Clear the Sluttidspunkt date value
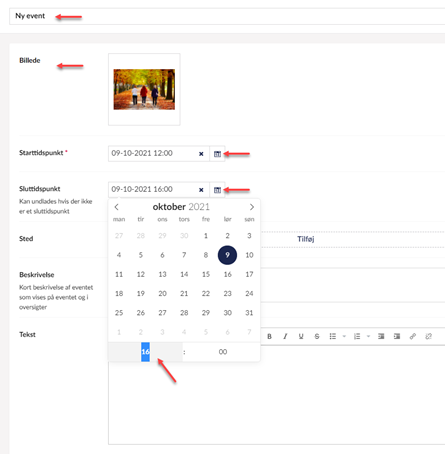This screenshot has height=454, width=445. (201, 190)
